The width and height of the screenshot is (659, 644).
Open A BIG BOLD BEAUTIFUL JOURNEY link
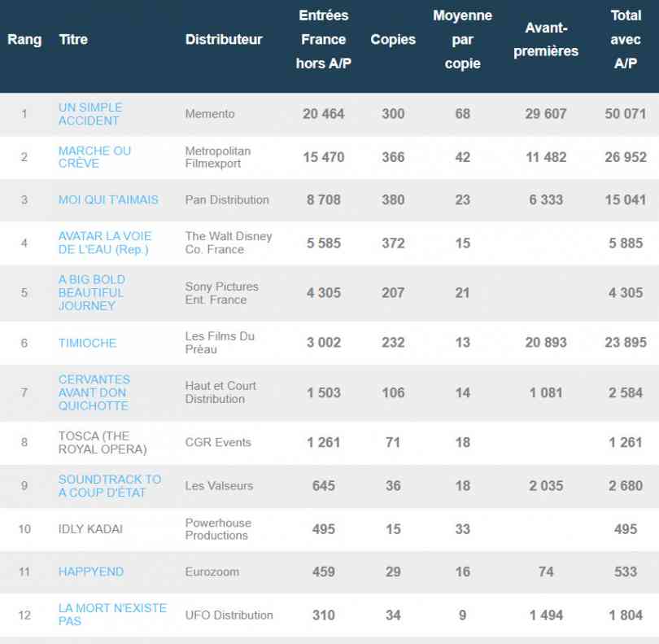coord(91,292)
